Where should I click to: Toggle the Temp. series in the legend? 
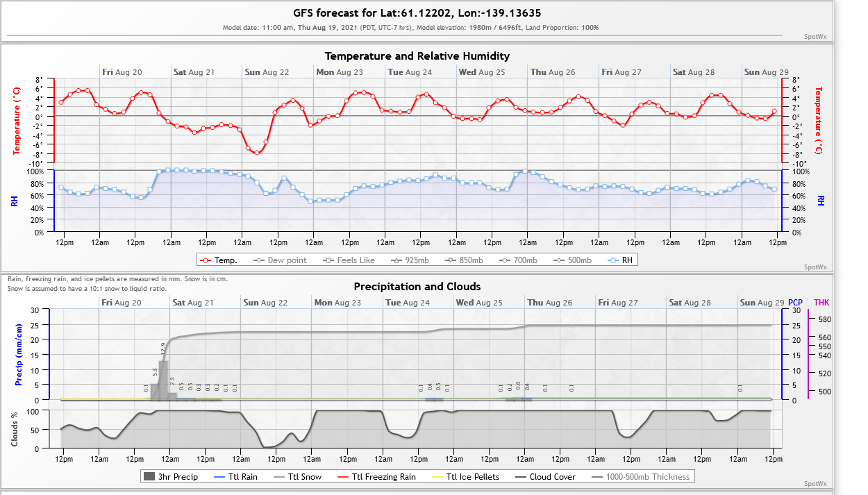click(x=219, y=260)
